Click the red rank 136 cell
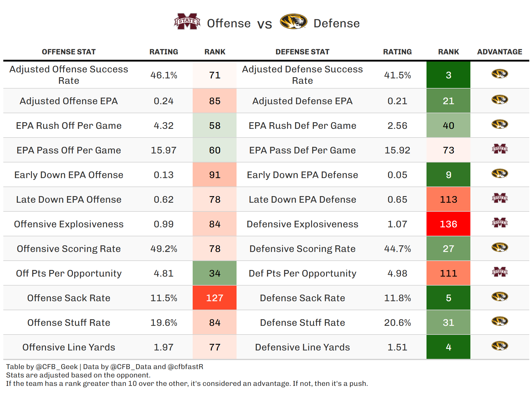The height and width of the screenshot is (394, 532). [x=448, y=224]
